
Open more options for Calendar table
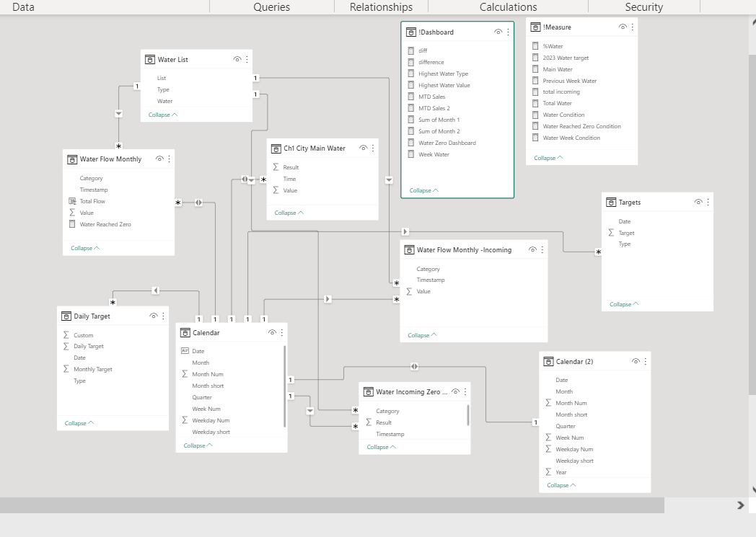(282, 332)
